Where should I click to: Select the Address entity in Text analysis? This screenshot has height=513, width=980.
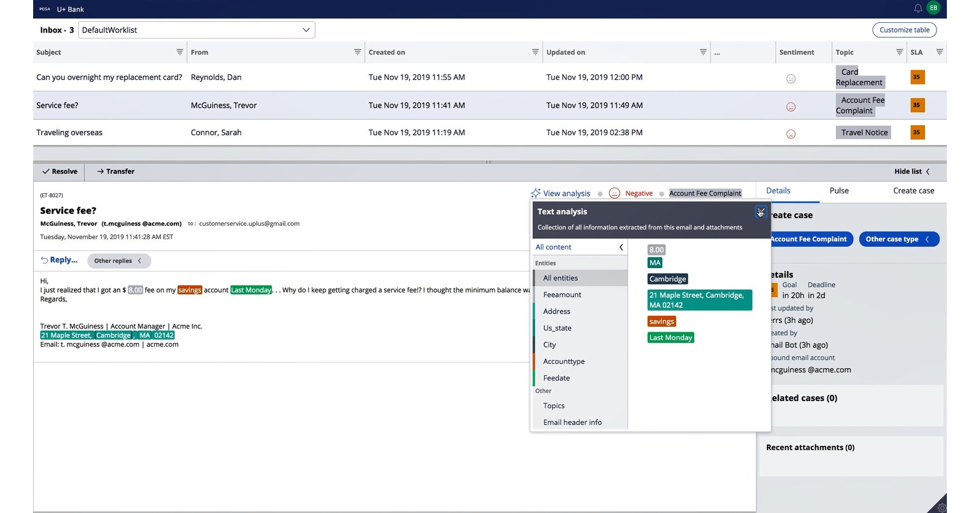coord(556,311)
